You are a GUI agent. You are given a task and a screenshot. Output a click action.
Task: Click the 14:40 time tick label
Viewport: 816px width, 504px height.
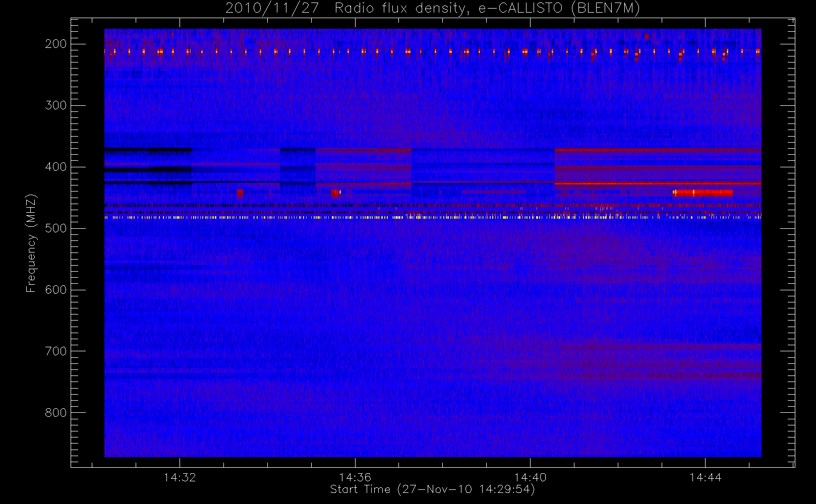click(530, 477)
